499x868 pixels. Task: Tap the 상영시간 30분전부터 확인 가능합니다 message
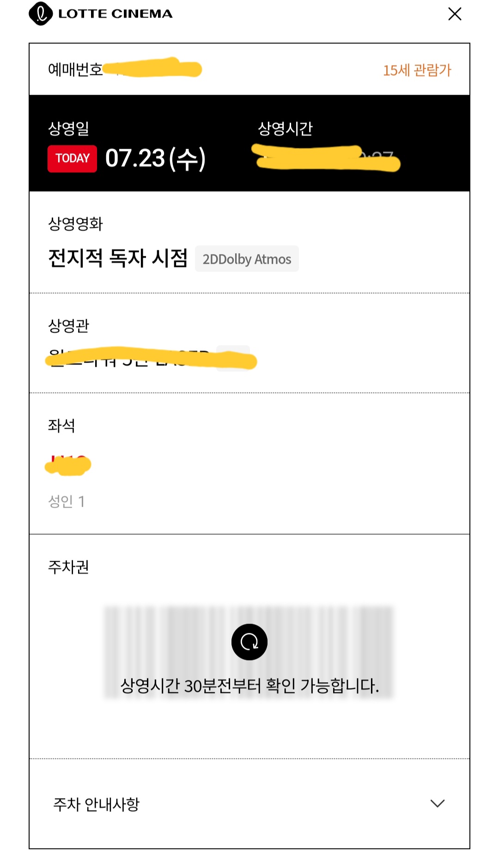[249, 686]
